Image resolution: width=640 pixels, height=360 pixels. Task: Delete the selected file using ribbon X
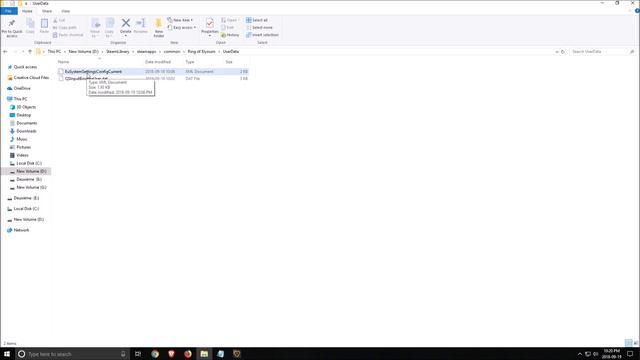[126, 24]
